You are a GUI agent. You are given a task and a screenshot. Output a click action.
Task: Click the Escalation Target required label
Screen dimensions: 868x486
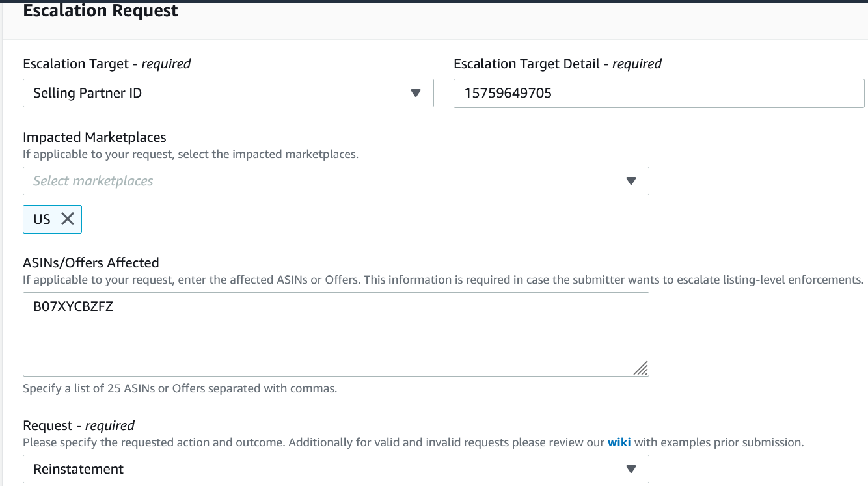tap(107, 64)
